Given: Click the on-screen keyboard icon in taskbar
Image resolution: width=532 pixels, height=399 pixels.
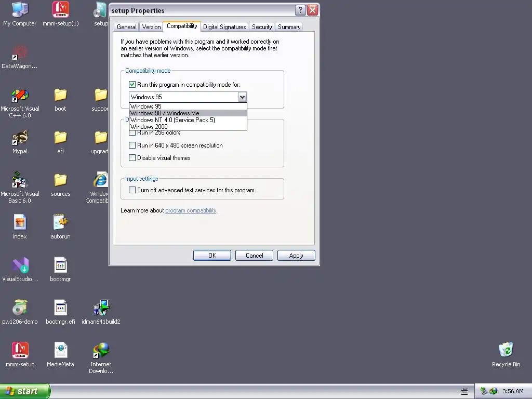Looking at the screenshot, I should coord(464,392).
